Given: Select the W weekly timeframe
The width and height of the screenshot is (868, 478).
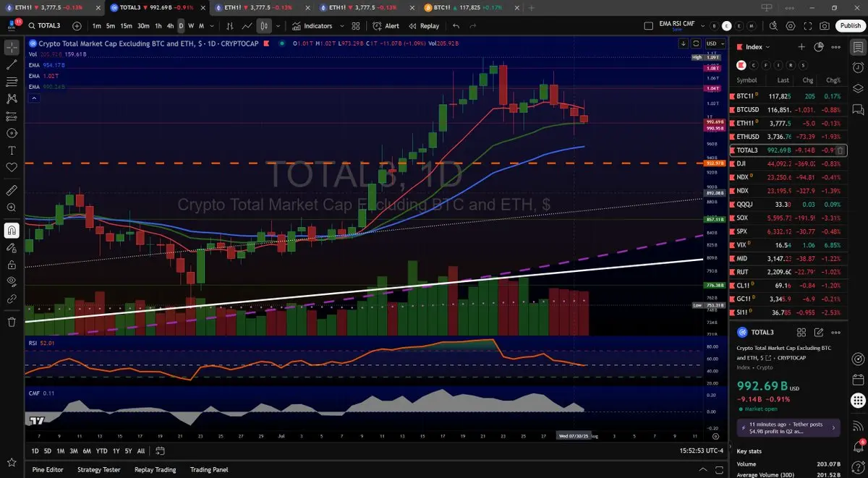Looking at the screenshot, I should pos(191,26).
